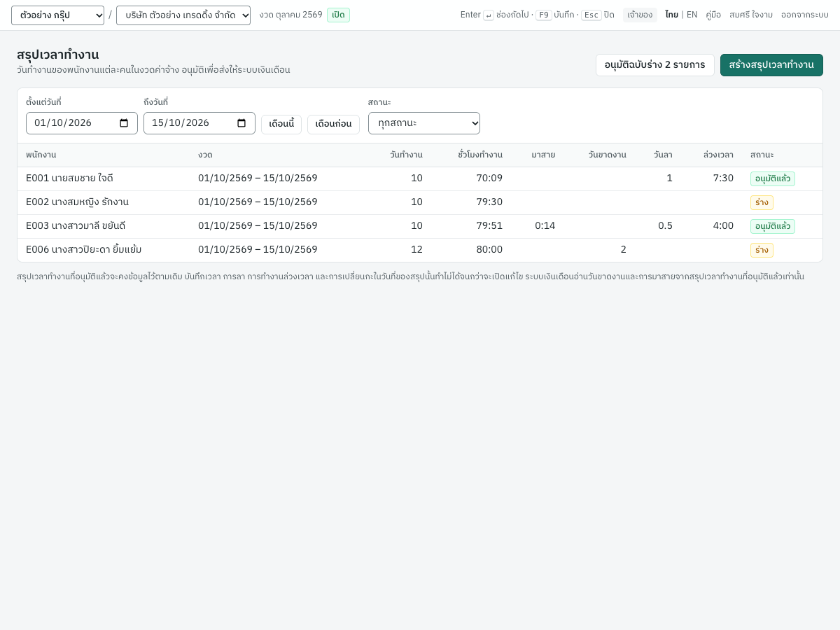Click the เปิด period status badge
This screenshot has width=840, height=630.
click(x=338, y=15)
